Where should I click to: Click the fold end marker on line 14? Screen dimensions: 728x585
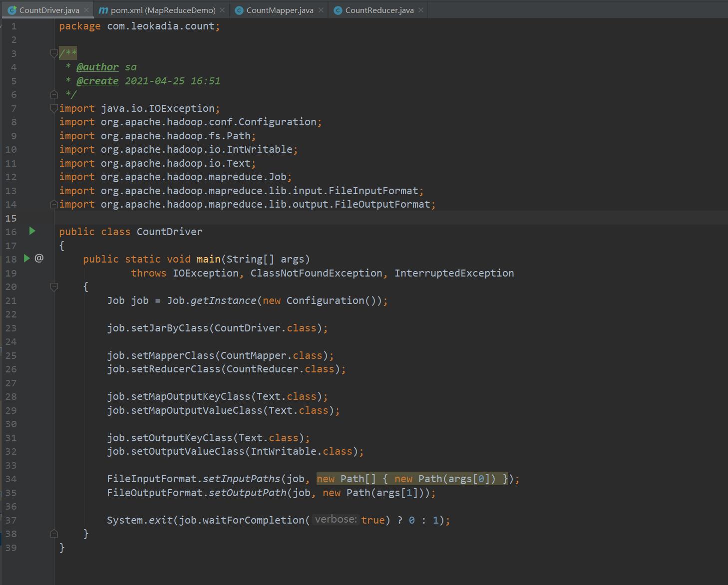click(x=54, y=204)
